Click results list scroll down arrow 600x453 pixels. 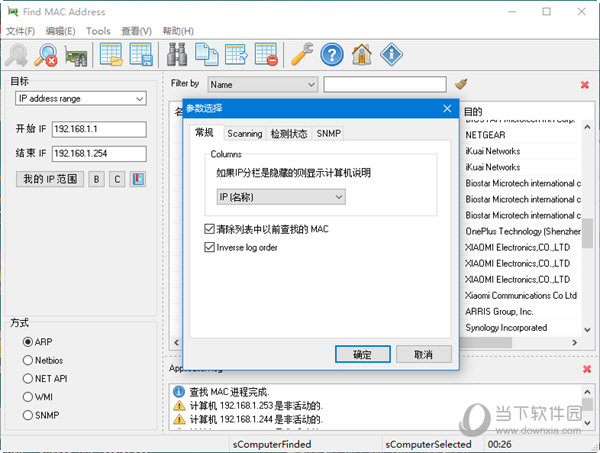click(x=587, y=329)
